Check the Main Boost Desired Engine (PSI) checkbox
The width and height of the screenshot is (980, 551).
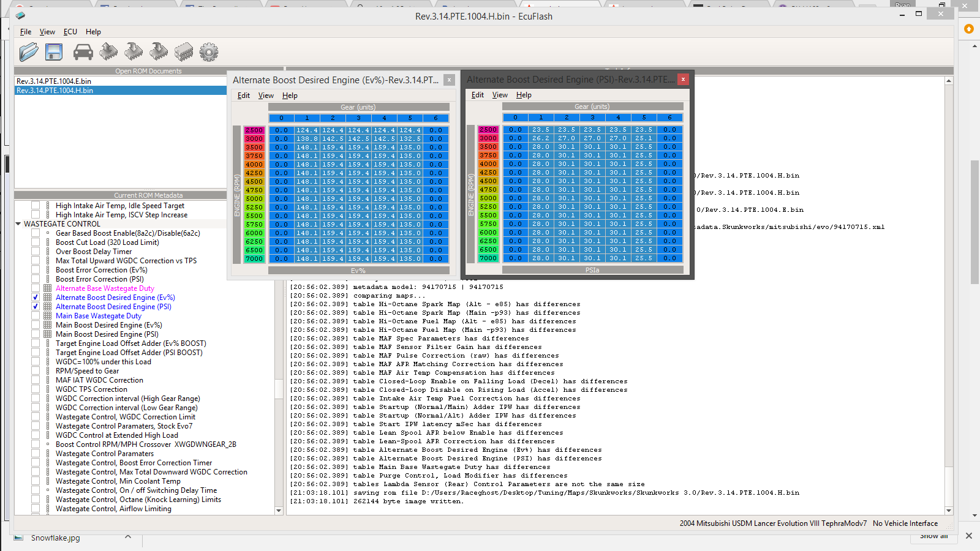coord(36,334)
